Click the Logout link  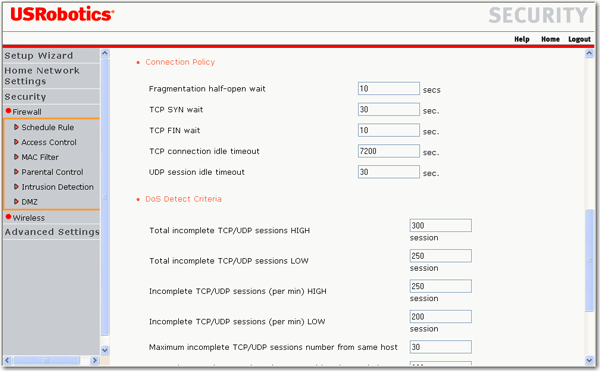pos(579,39)
